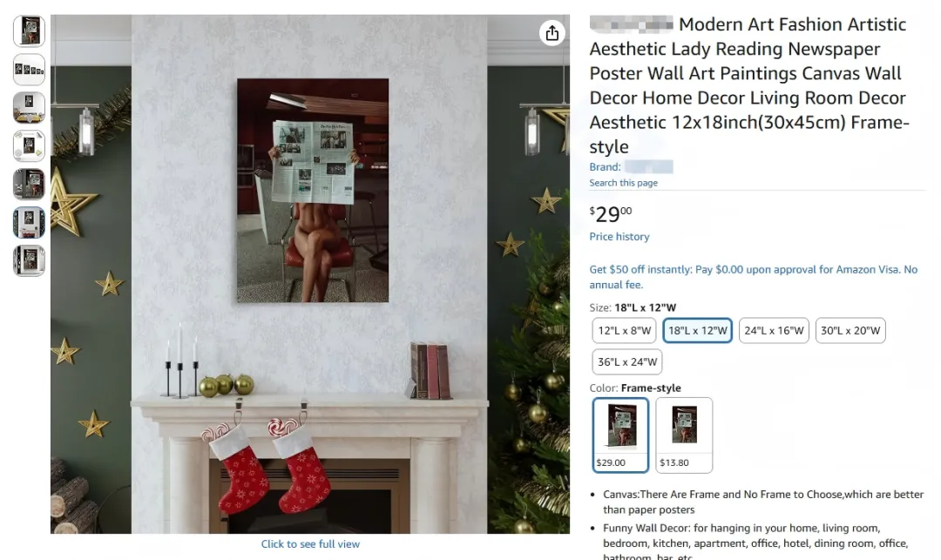Choose the 24"L x 16"W size option
The width and height of the screenshot is (941, 560).
(x=774, y=330)
